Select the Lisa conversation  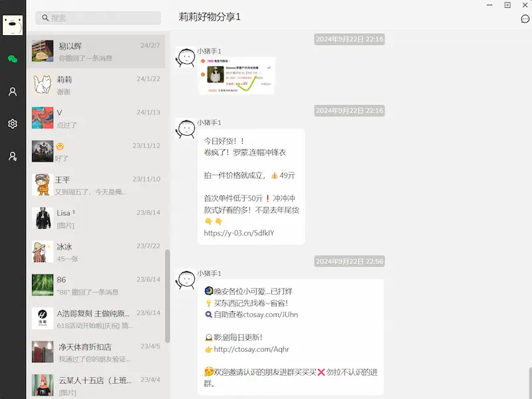96,218
